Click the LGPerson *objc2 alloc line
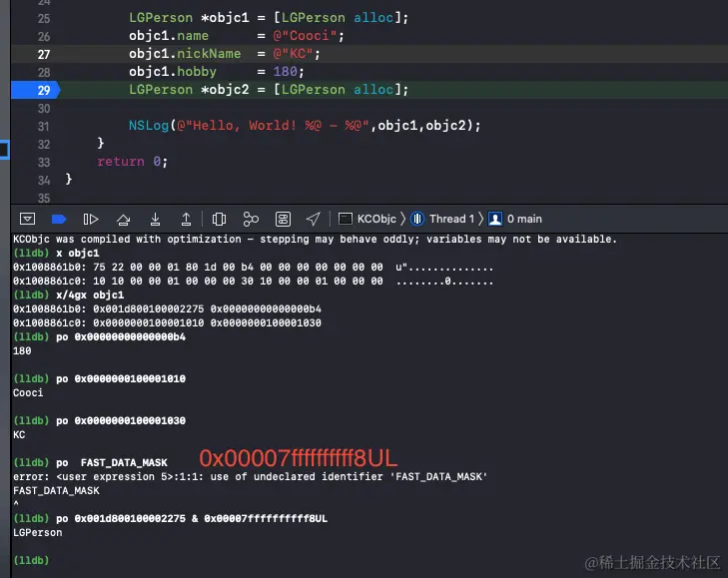Image resolution: width=728 pixels, height=578 pixels. 269,89
